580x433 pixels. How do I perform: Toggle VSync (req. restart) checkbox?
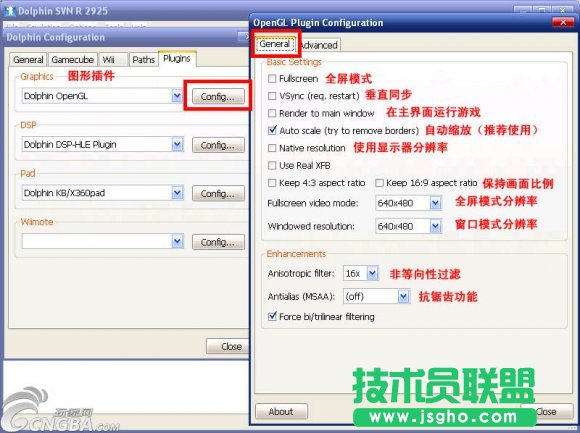[272, 96]
